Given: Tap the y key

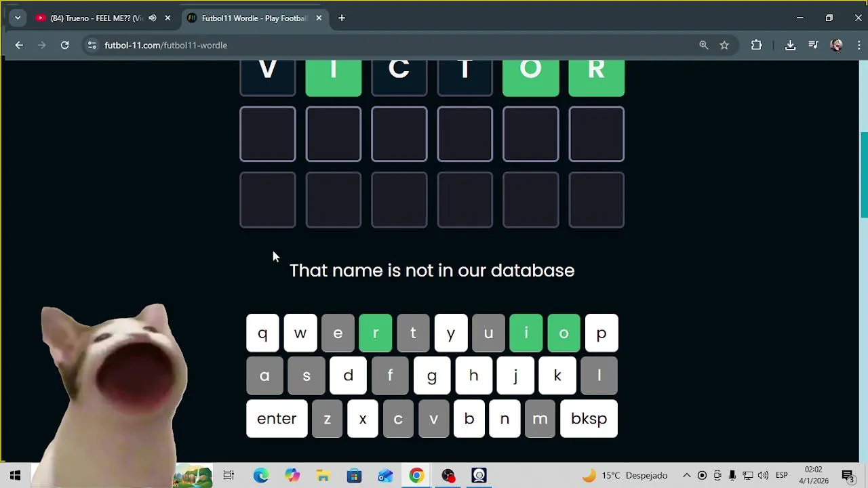Looking at the screenshot, I should pos(451,333).
